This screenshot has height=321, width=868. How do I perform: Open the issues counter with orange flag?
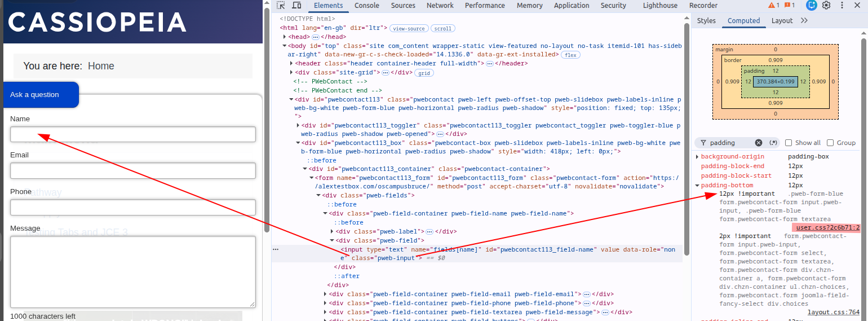(x=790, y=6)
